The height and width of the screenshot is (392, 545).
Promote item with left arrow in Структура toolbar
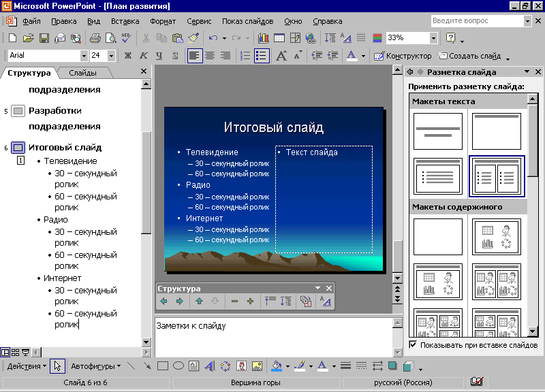(163, 301)
